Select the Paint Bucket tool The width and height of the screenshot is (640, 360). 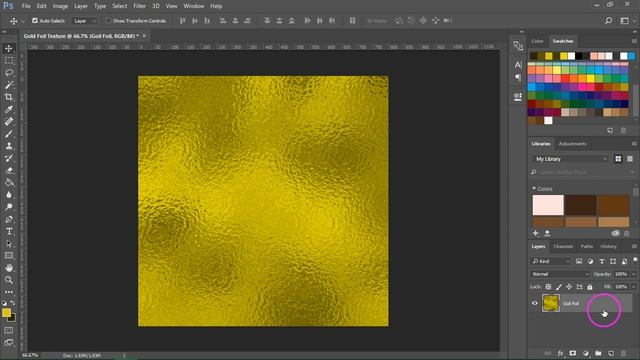coord(9,182)
